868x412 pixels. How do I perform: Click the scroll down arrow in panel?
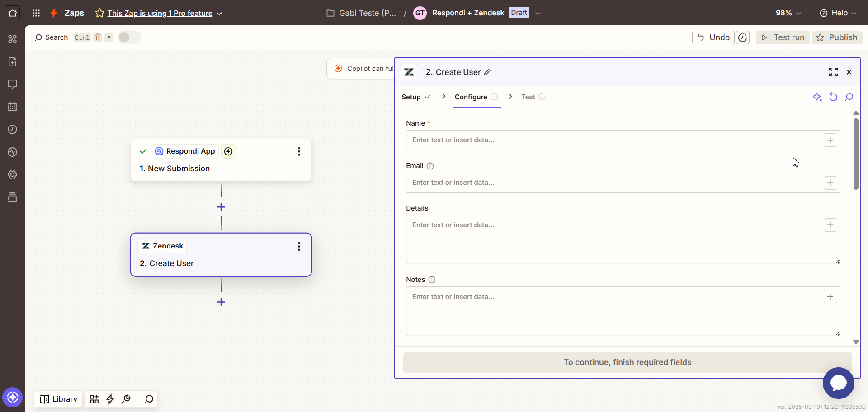click(x=856, y=342)
